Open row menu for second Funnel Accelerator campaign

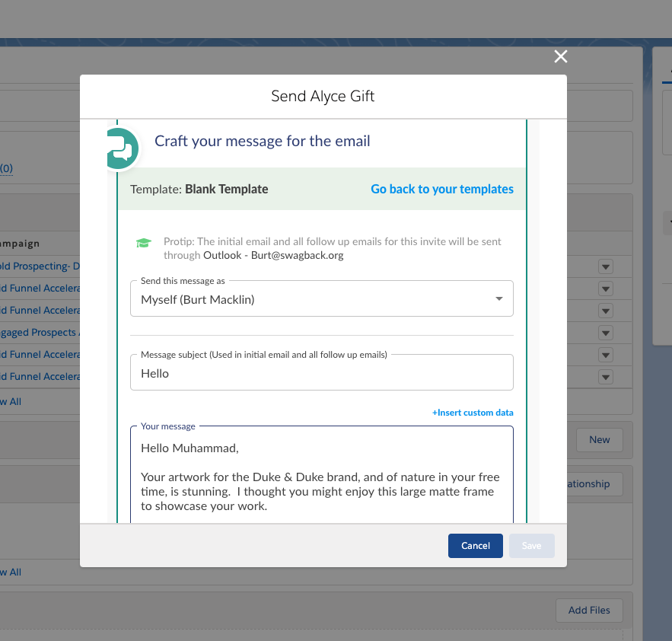(x=606, y=311)
